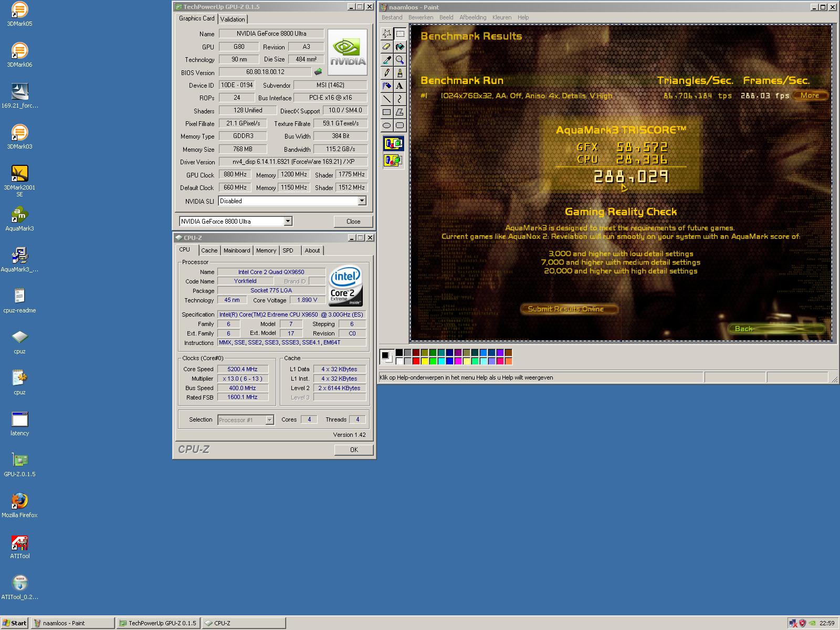This screenshot has width=840, height=630.
Task: Switch to Validation tab in GPU-Z
Action: [x=232, y=19]
